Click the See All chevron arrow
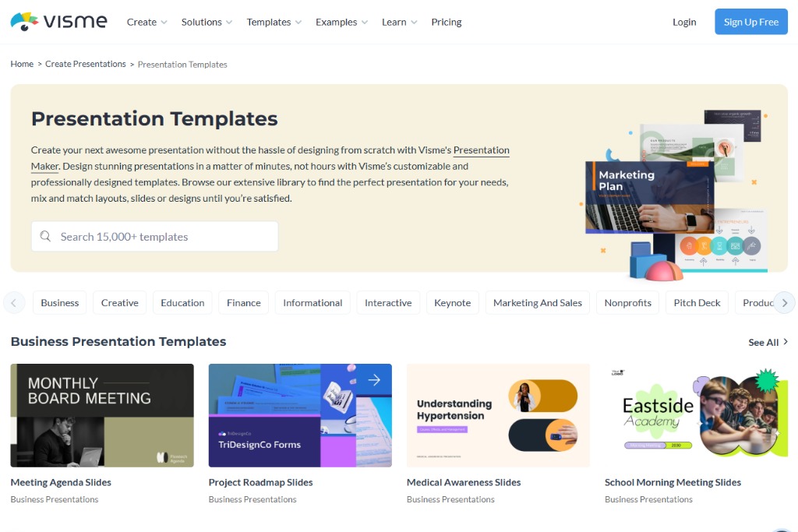The width and height of the screenshot is (798, 532). (x=785, y=342)
